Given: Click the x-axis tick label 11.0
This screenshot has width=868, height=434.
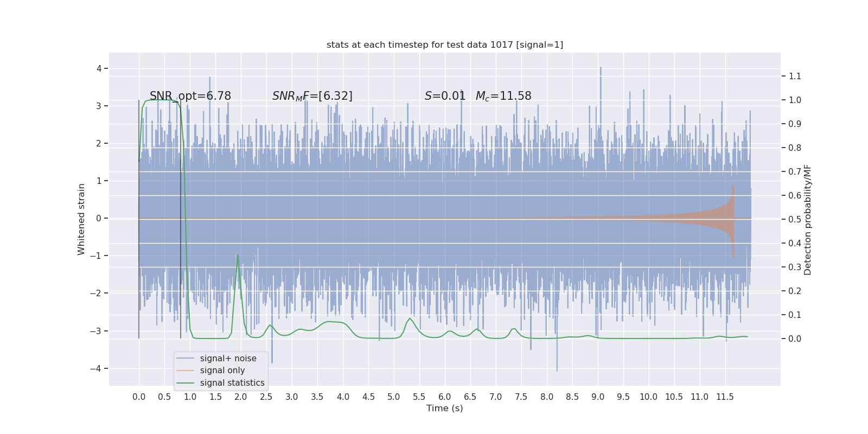Looking at the screenshot, I should click(700, 397).
